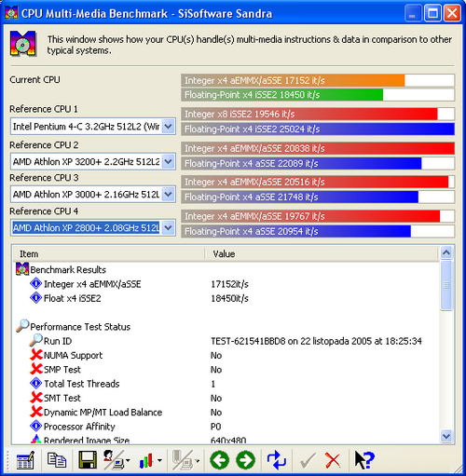Click blue diamond icon beside Float x4 iSSE2
Image resolution: width=466 pixels, height=476 pixels.
(x=36, y=298)
